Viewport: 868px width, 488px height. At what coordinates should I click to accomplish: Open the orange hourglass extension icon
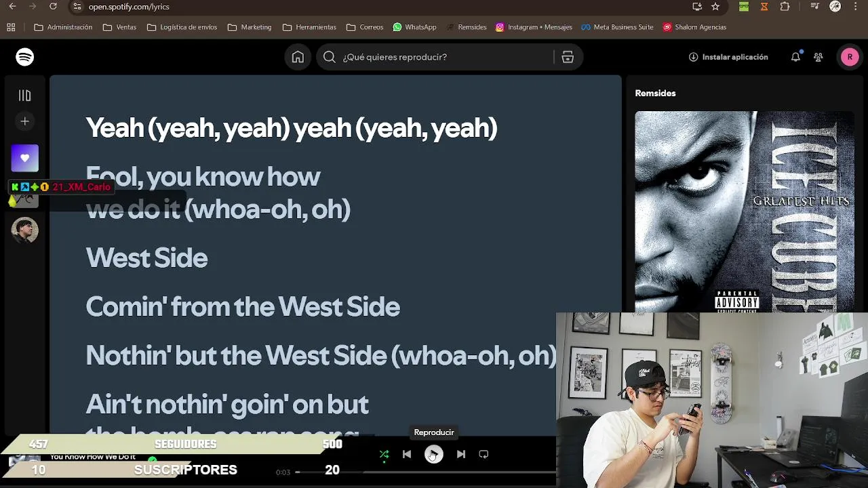tap(764, 6)
